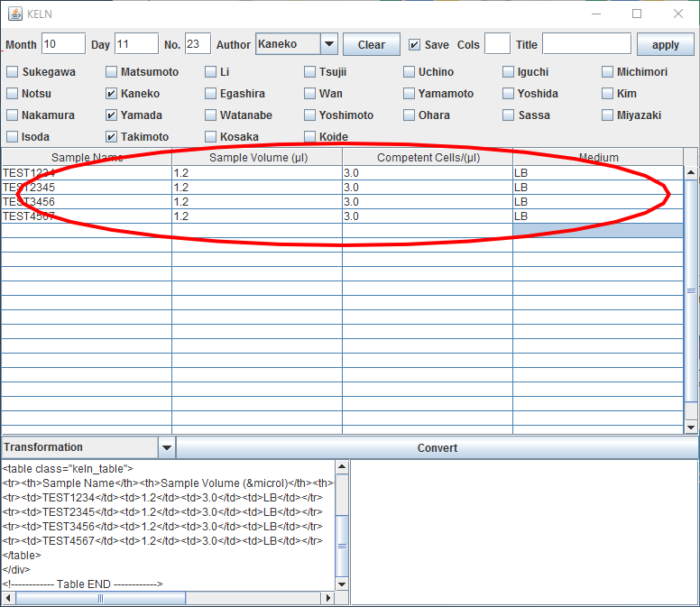The image size is (700, 607).
Task: Check the Yoshimoto checkbox
Action: click(309, 115)
